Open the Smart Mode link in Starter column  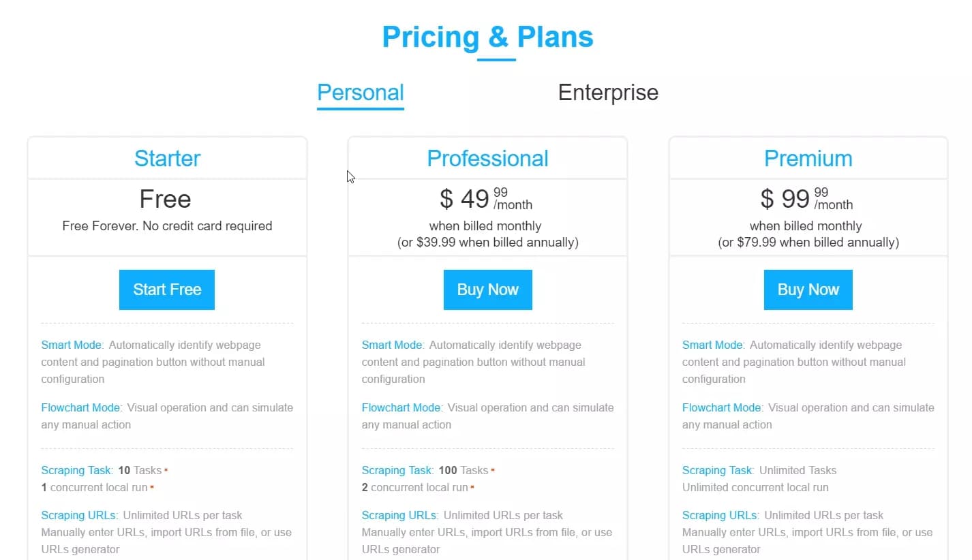[71, 345]
